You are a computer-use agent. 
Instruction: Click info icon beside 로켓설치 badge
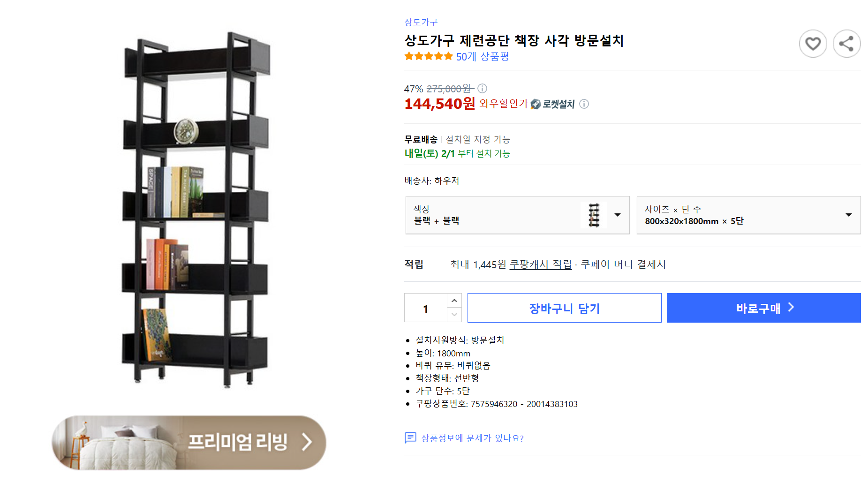click(584, 104)
